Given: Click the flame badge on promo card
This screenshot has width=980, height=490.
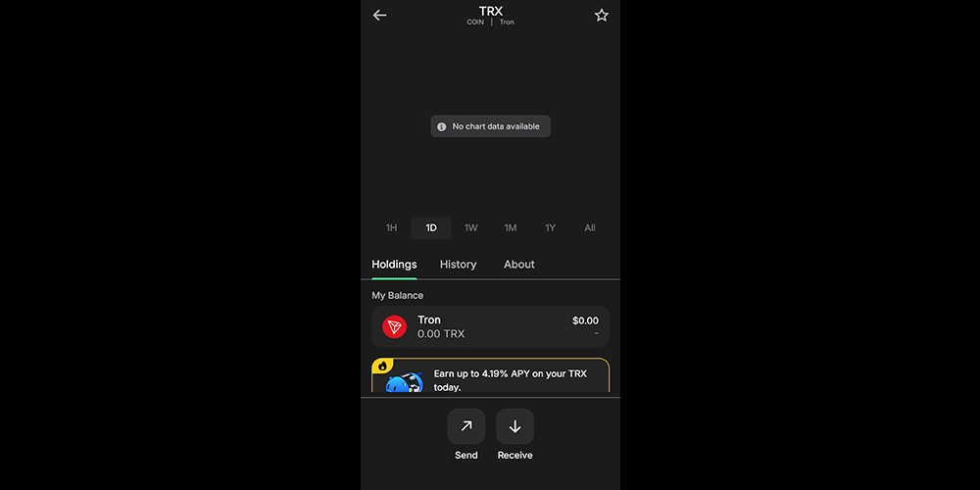Looking at the screenshot, I should (382, 366).
